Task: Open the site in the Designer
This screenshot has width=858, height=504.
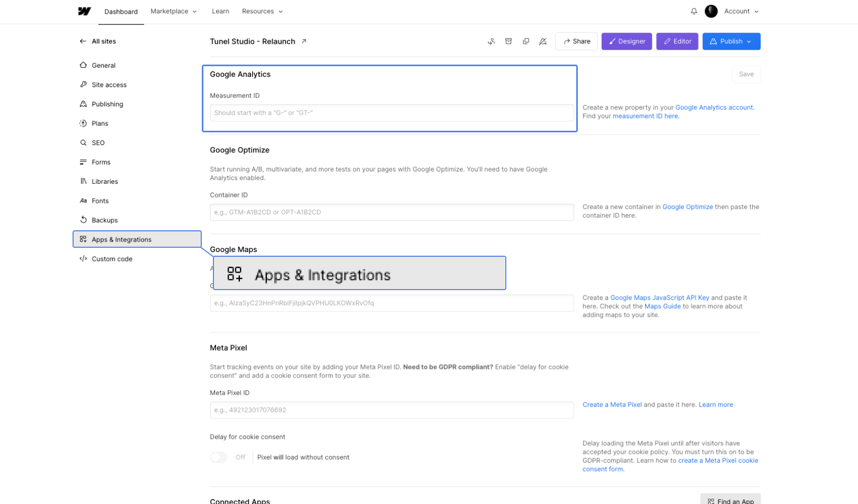Action: coord(627,41)
